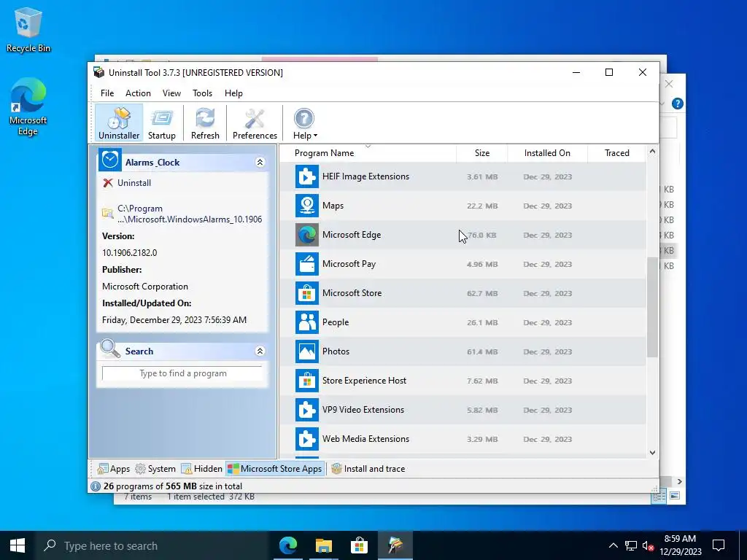747x560 pixels.
Task: Click the Web Media Extensions icon
Action: pyautogui.click(x=307, y=438)
